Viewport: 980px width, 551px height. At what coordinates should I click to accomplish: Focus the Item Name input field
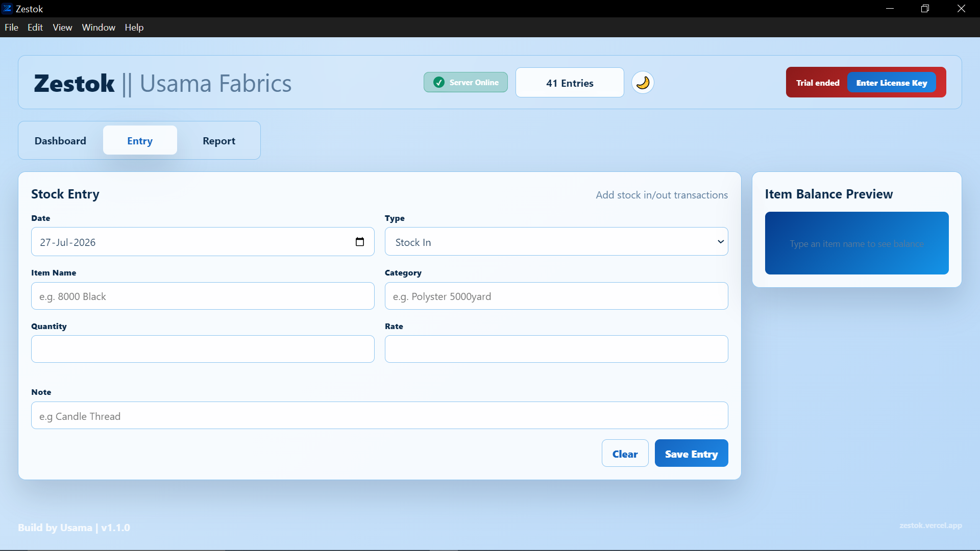(x=203, y=296)
